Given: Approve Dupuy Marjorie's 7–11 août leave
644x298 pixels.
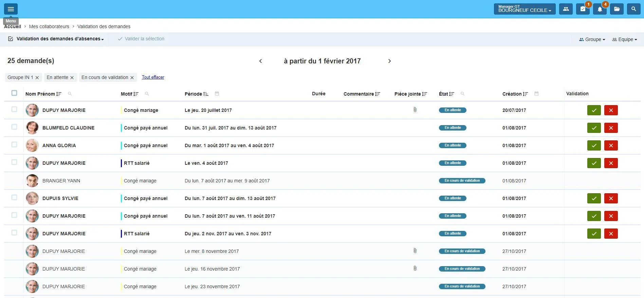Looking at the screenshot, I should (x=594, y=216).
